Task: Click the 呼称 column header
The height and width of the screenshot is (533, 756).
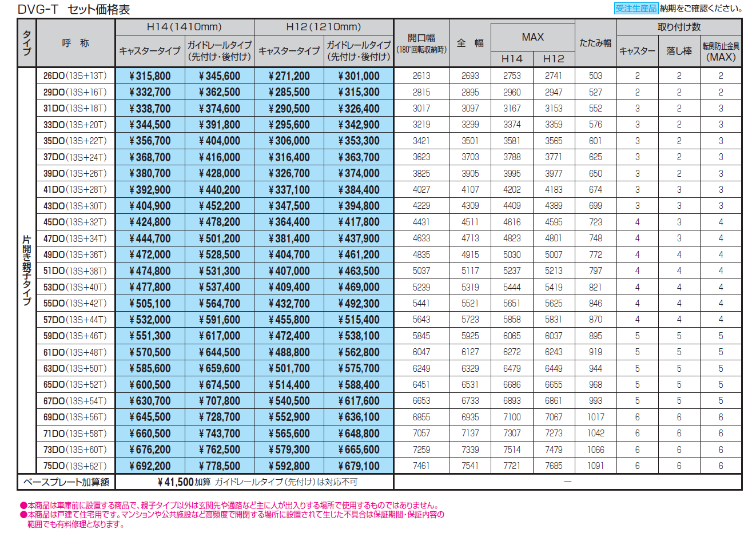Action: click(75, 43)
